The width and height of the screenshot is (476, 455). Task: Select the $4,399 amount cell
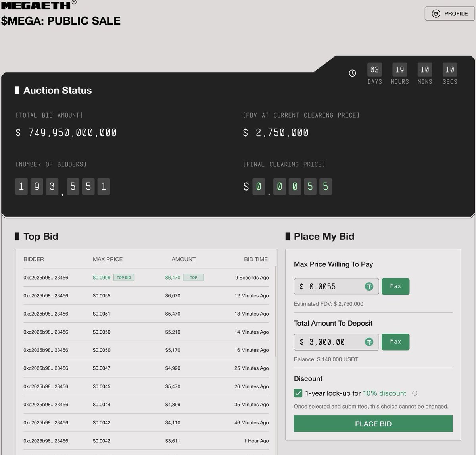point(173,405)
